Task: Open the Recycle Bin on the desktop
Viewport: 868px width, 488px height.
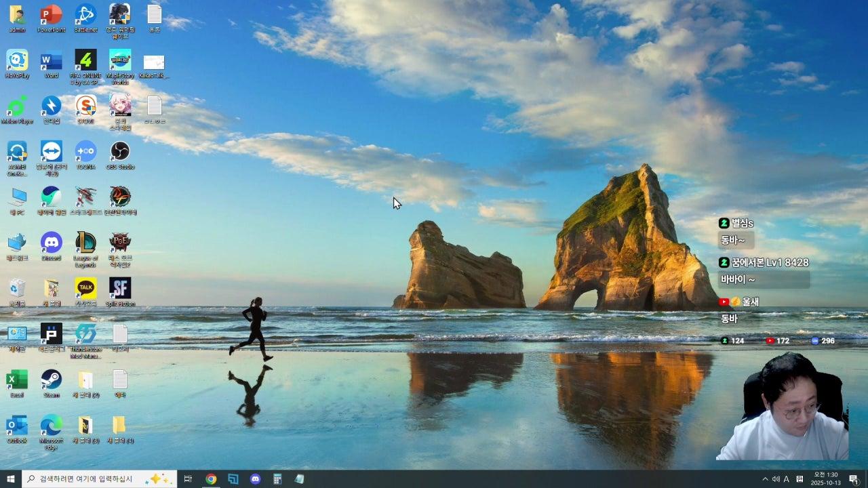Action: click(x=17, y=289)
